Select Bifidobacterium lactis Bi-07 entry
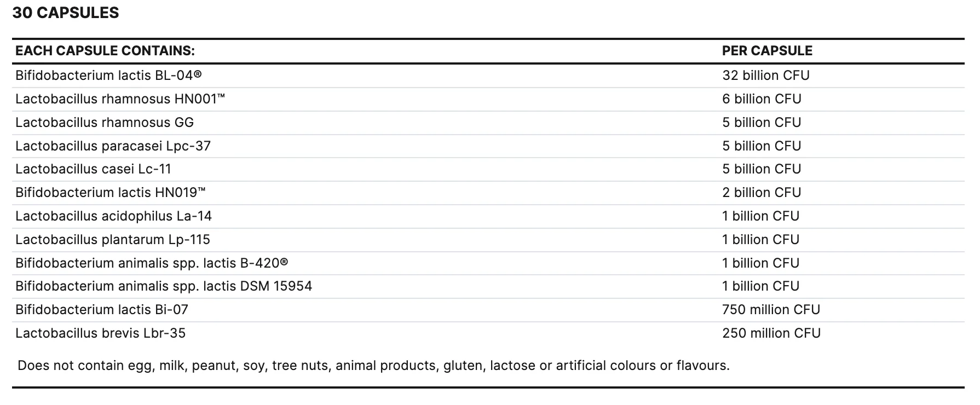Image resolution: width=980 pixels, height=405 pixels. pos(102,310)
